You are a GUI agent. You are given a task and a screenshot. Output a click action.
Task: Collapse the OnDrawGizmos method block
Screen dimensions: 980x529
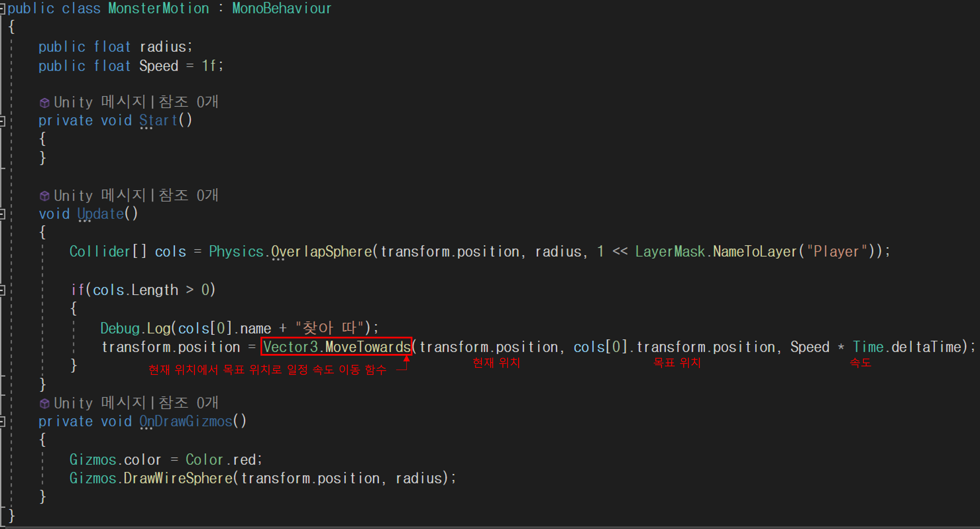point(2,422)
